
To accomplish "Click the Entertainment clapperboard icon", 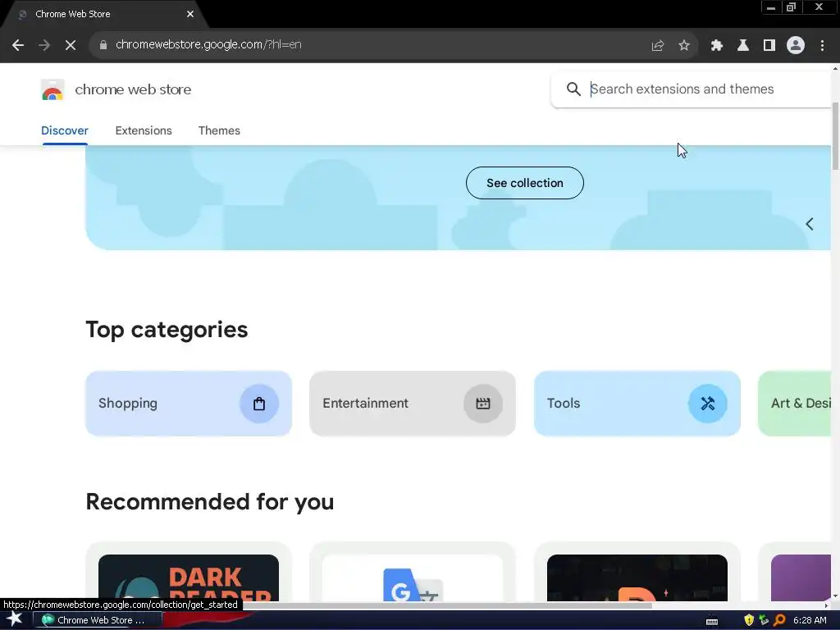I will (x=482, y=404).
